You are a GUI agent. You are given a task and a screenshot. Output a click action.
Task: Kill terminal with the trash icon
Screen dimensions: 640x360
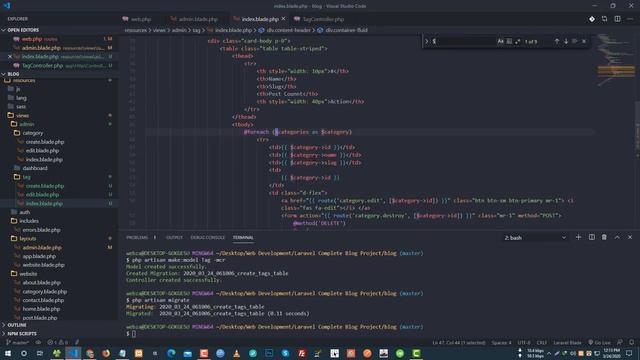click(604, 237)
